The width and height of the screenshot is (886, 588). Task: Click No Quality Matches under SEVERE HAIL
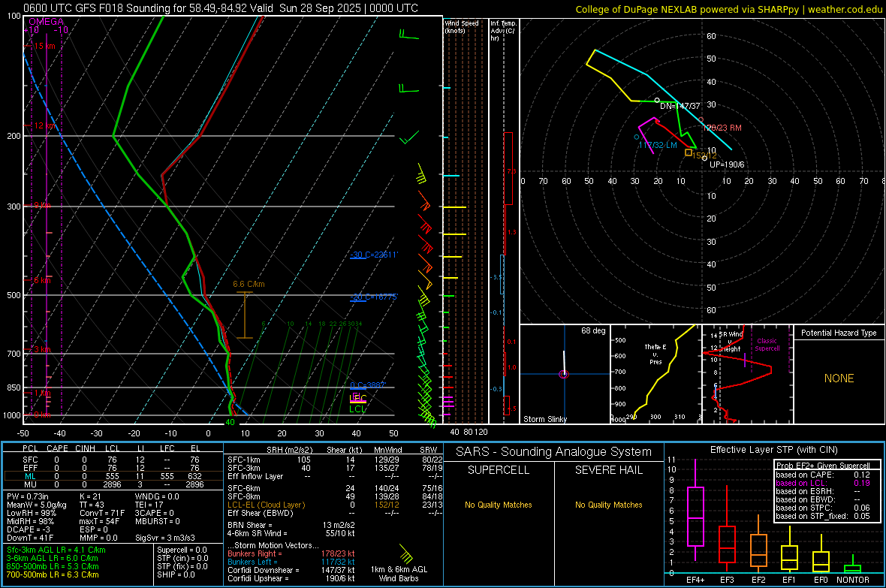[x=608, y=505]
